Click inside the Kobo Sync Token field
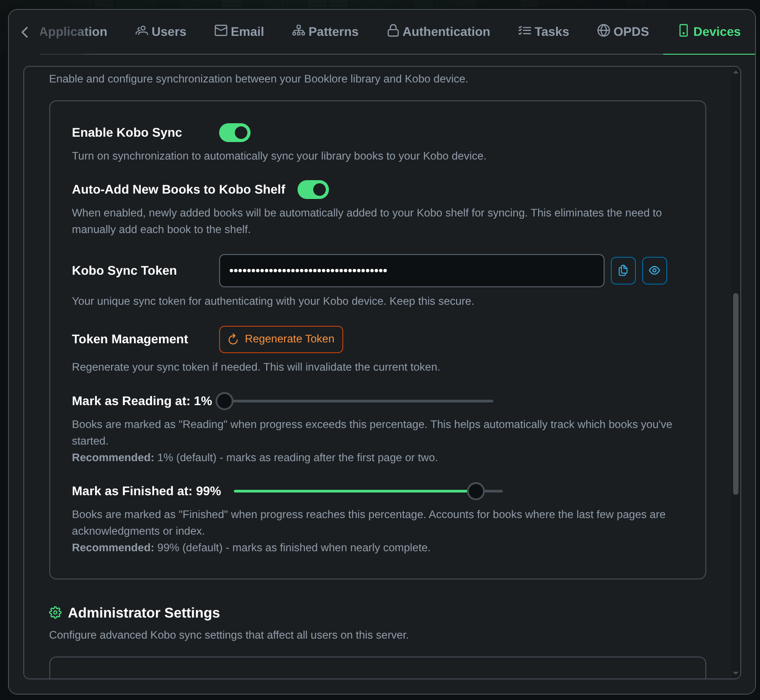This screenshot has width=760, height=700. pyautogui.click(x=411, y=271)
